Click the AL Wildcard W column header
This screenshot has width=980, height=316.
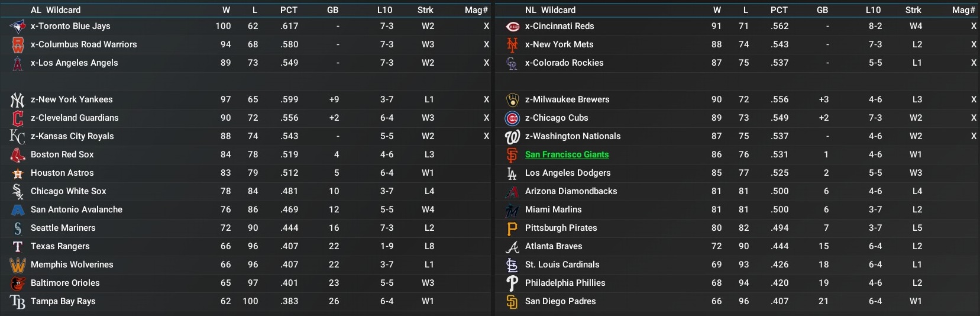pyautogui.click(x=226, y=10)
